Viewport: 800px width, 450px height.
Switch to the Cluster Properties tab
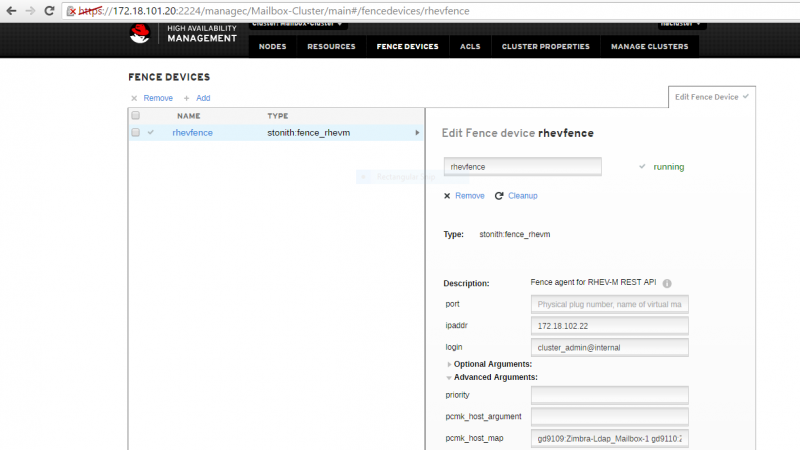(545, 46)
